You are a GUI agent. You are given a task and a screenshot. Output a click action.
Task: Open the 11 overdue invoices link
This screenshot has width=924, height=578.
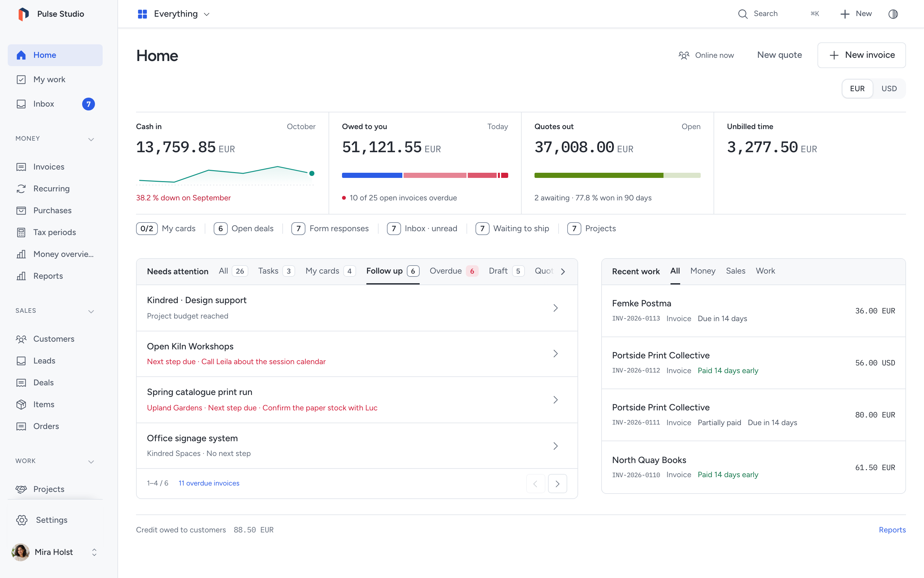click(209, 483)
